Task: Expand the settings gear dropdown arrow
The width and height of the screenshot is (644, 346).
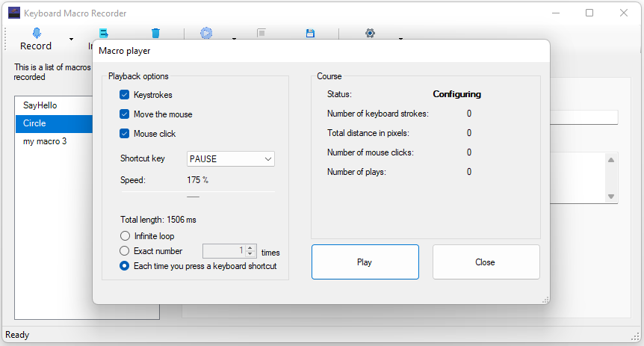Action: pos(400,39)
